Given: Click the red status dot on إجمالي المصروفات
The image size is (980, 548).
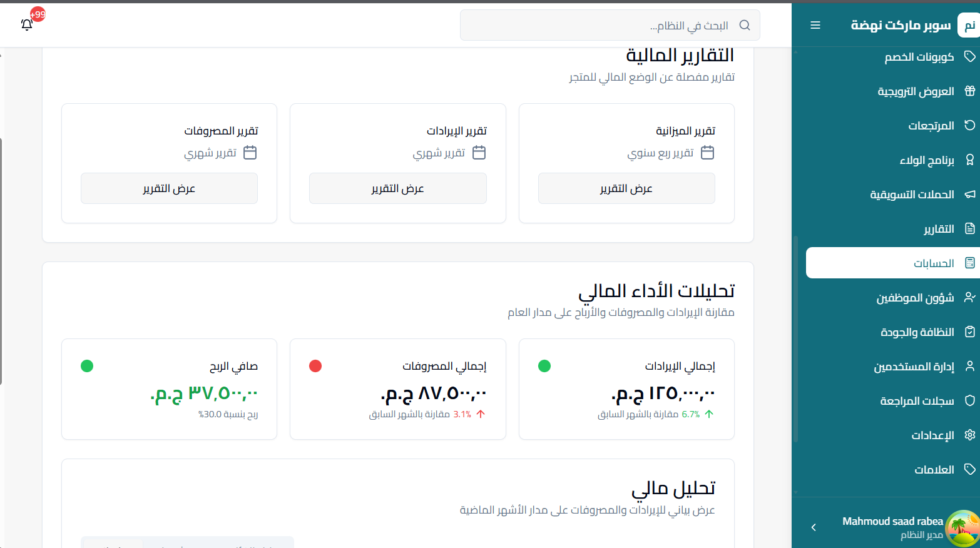Looking at the screenshot, I should (315, 366).
